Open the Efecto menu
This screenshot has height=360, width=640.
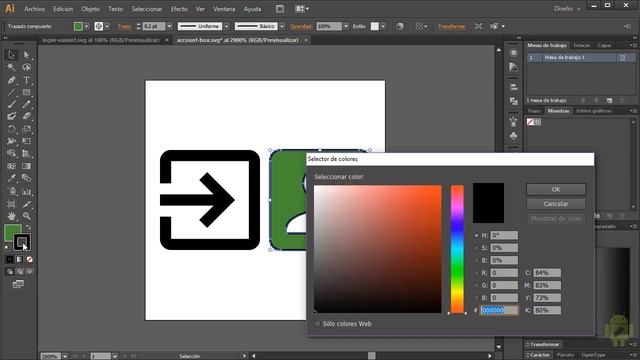179,9
